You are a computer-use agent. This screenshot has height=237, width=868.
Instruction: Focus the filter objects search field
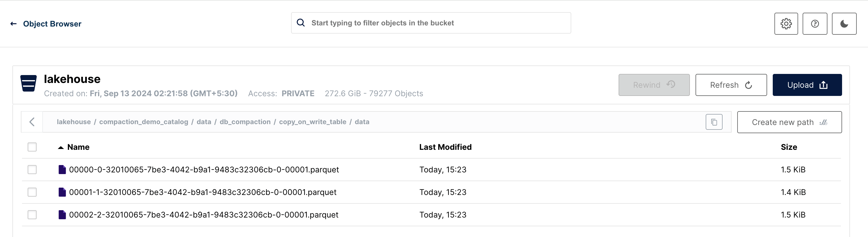(431, 23)
